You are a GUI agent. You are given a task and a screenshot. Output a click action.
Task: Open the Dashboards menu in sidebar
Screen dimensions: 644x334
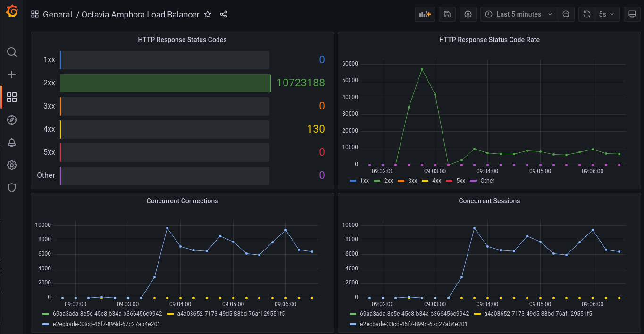pyautogui.click(x=12, y=97)
